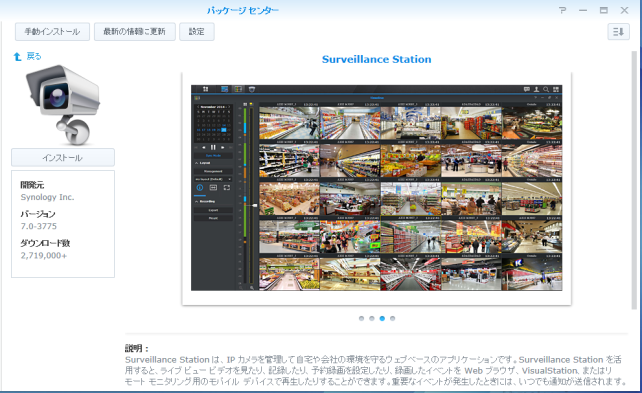Close the Package Center window
The width and height of the screenshot is (642, 393).
pyautogui.click(x=624, y=10)
